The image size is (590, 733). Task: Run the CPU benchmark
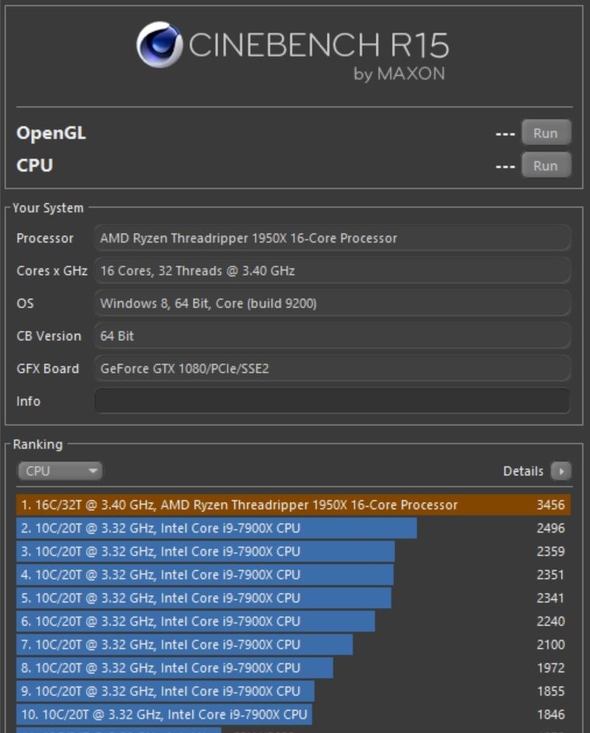tap(546, 165)
